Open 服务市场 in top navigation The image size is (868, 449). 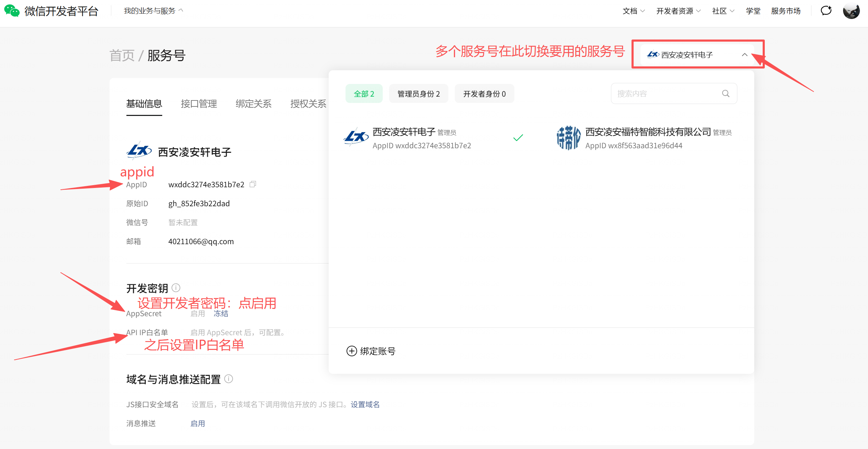click(786, 11)
